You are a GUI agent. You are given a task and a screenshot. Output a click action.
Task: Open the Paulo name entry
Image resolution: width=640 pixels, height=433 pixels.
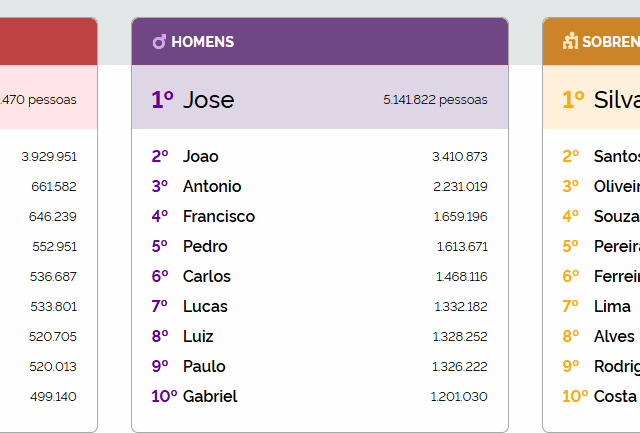(x=204, y=366)
